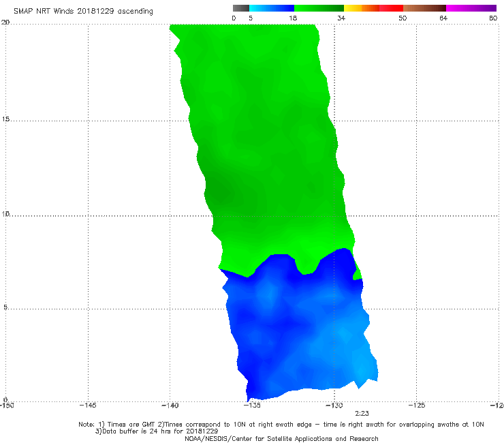Click the color bar label '18'
This screenshot has height=443, width=504.
pos(293,18)
